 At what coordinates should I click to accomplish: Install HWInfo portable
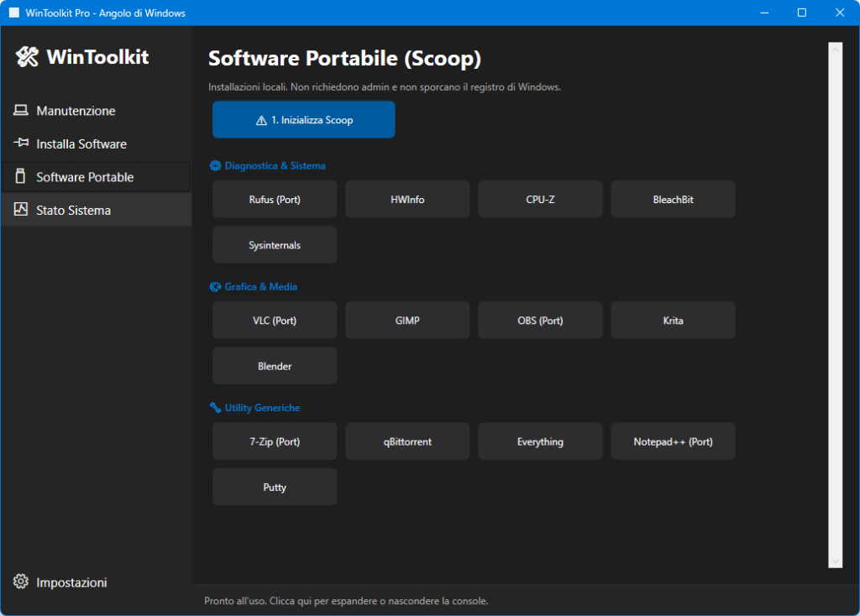407,200
